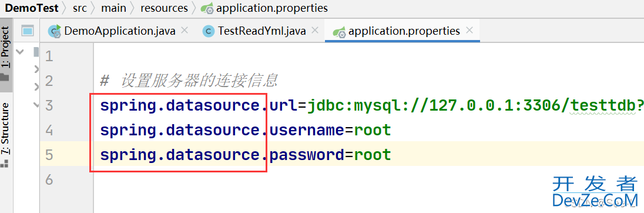Click line number 6 in gutter
Screen dimensions: 644x213
pos(49,179)
